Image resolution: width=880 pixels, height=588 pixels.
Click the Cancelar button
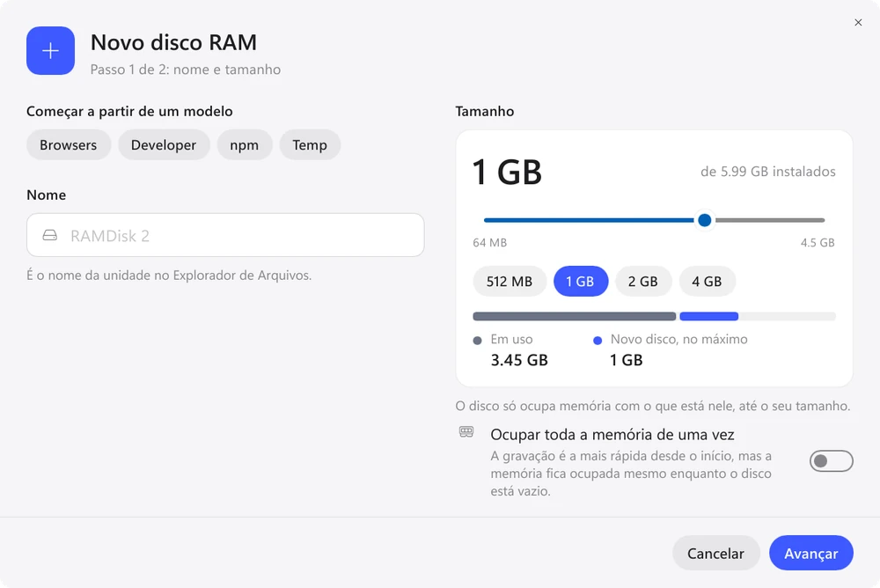tap(715, 553)
